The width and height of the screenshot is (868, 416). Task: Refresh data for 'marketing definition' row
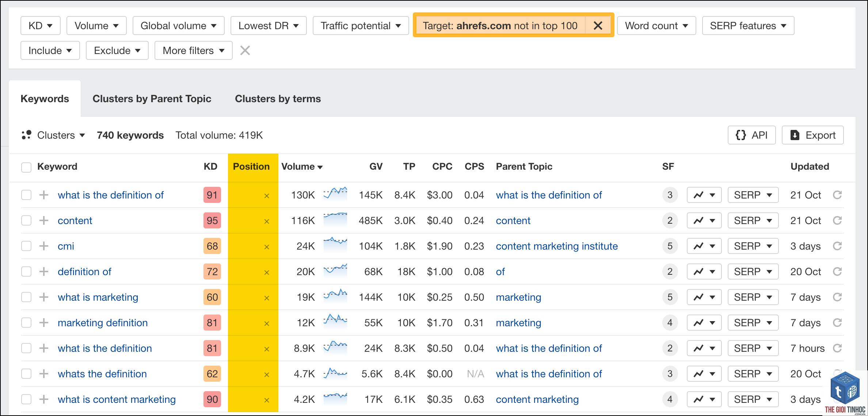837,323
